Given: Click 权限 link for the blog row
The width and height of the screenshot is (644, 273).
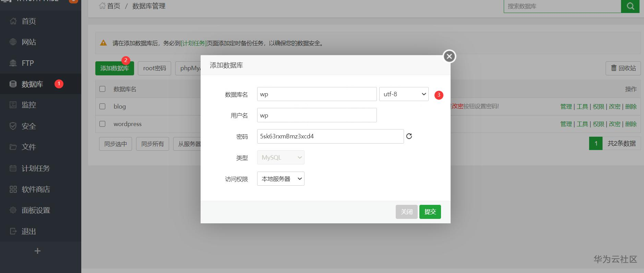Looking at the screenshot, I should [598, 107].
